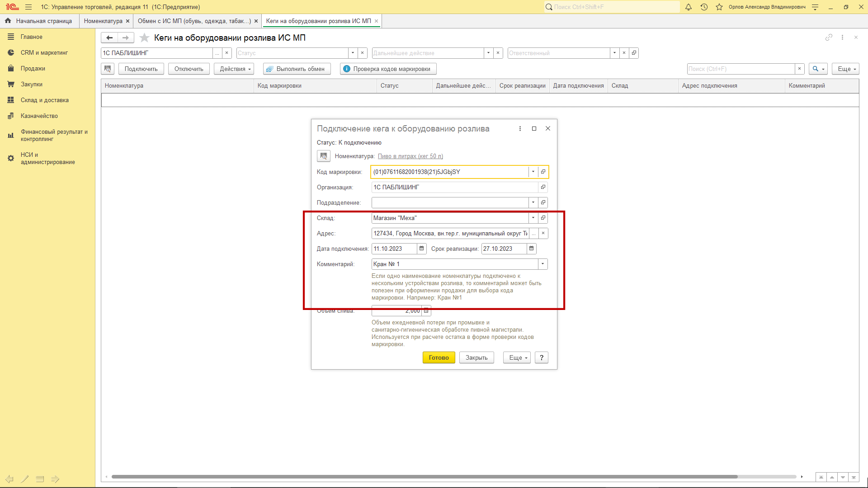Image resolution: width=868 pixels, height=488 pixels.
Task: Open dialog kebab menu icon
Action: [x=520, y=129]
